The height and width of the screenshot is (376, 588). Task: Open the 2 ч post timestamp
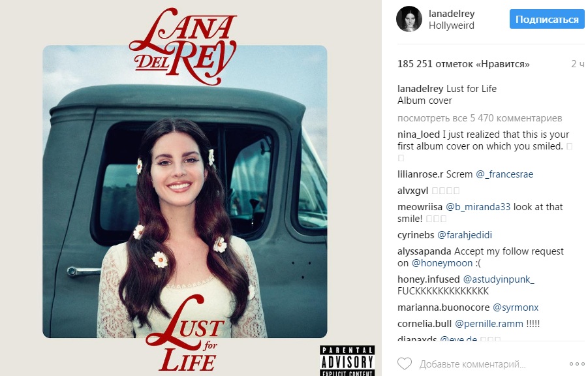point(578,64)
